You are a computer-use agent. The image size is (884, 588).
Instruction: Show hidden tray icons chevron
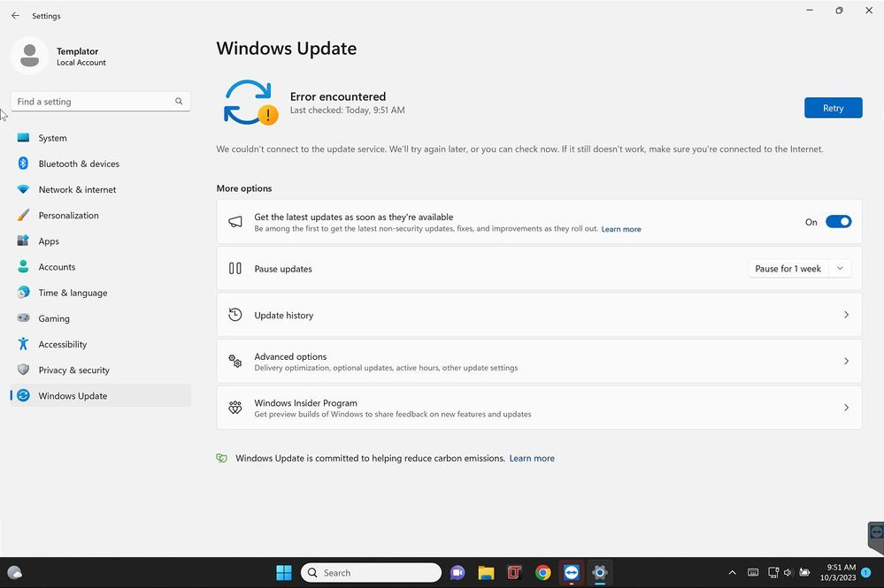(x=733, y=573)
